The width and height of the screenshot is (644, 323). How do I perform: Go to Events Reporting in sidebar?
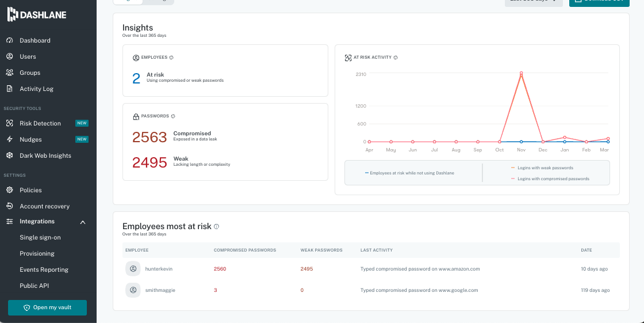coord(44,269)
